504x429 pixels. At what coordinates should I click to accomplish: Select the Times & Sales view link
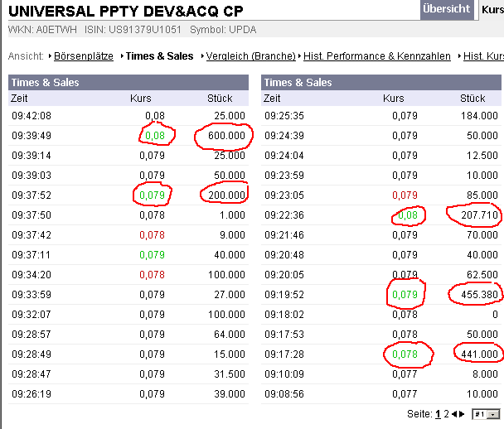pyautogui.click(x=159, y=56)
